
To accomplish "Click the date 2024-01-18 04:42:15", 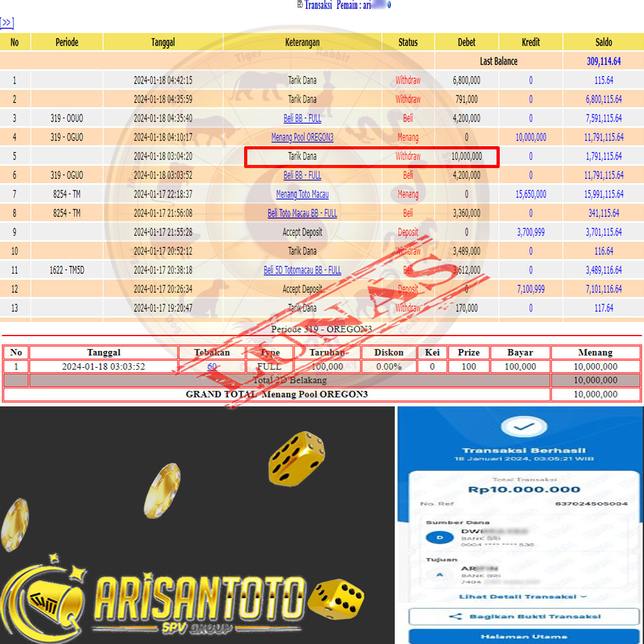I will click(163, 80).
